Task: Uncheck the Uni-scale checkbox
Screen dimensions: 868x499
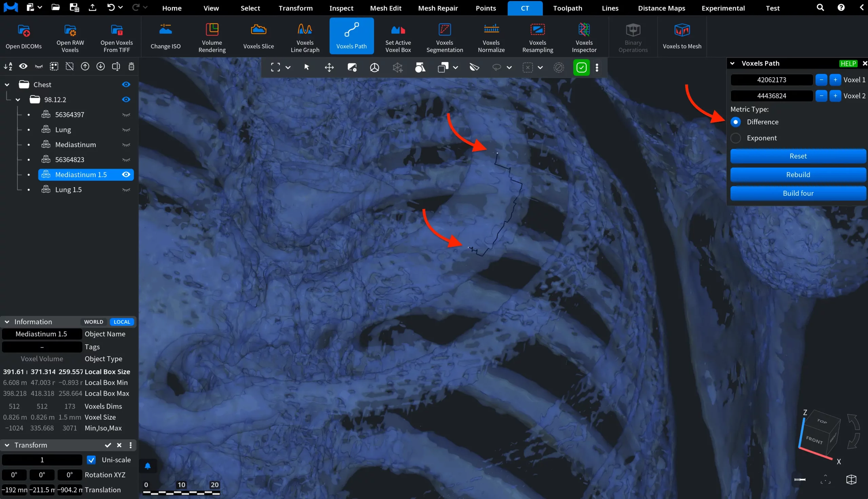Action: 91,460
